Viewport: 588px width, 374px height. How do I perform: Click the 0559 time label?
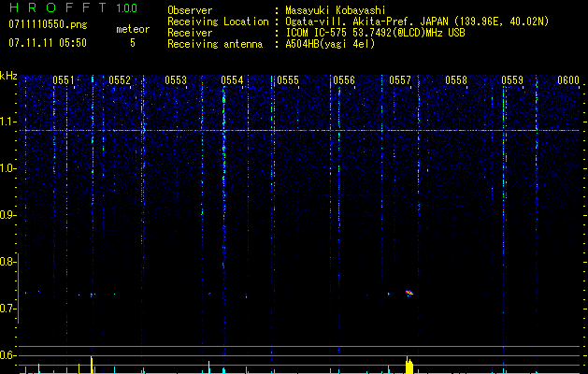[512, 80]
